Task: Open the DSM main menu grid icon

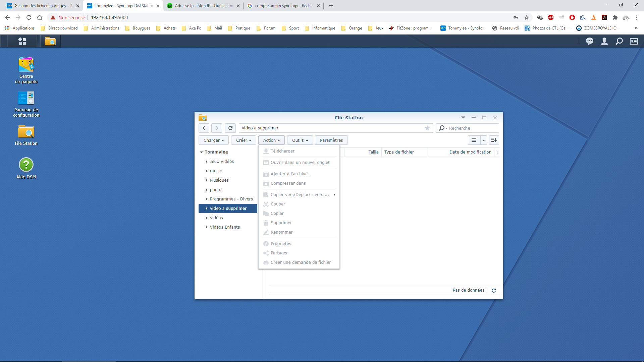Action: pyautogui.click(x=22, y=41)
